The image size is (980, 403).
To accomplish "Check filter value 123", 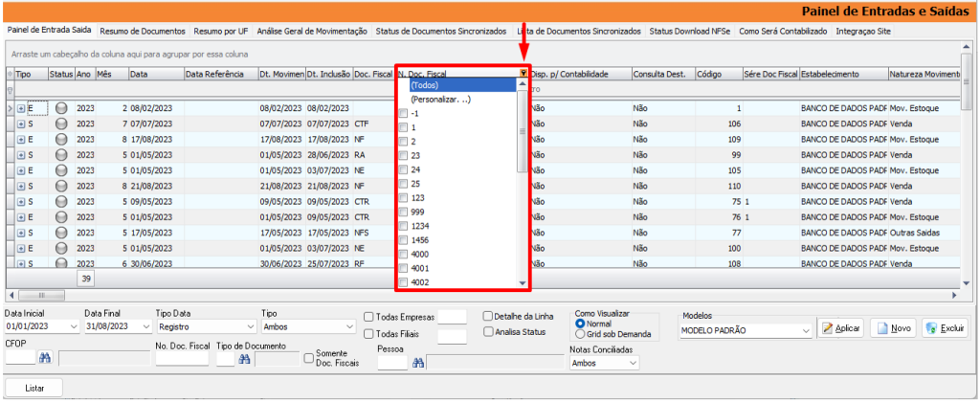I will point(403,197).
